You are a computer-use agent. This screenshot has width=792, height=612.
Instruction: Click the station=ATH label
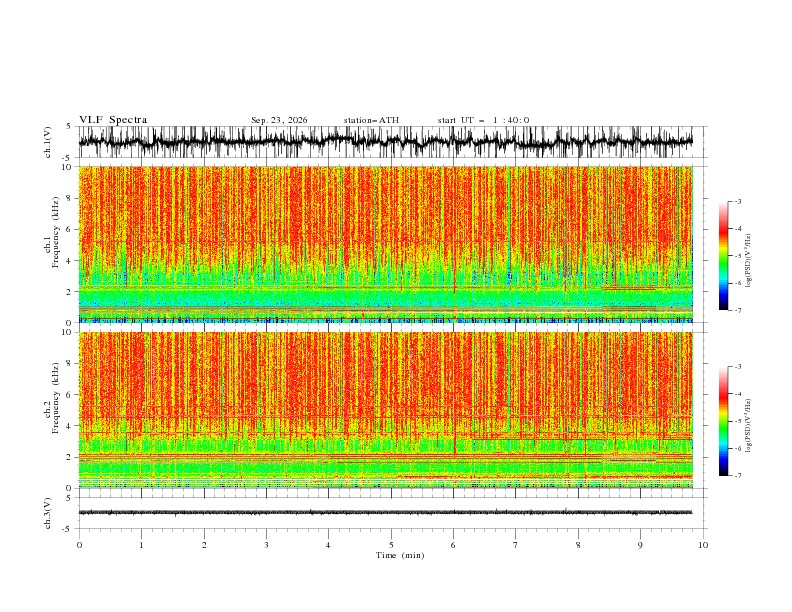[x=371, y=120]
